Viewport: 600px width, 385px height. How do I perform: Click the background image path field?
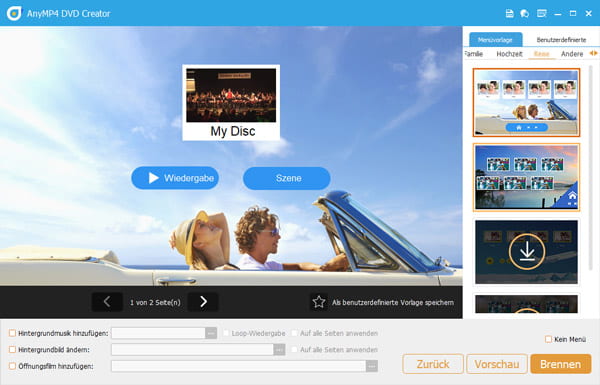point(192,349)
